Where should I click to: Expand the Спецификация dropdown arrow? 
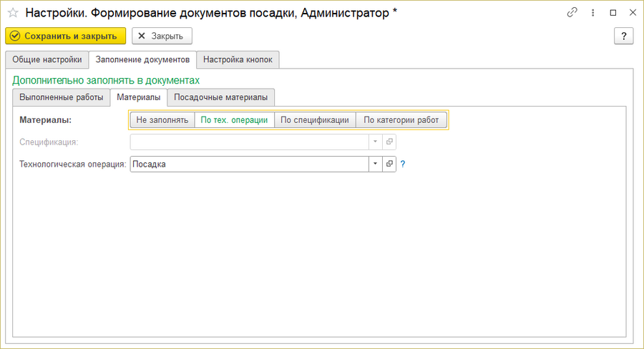375,142
